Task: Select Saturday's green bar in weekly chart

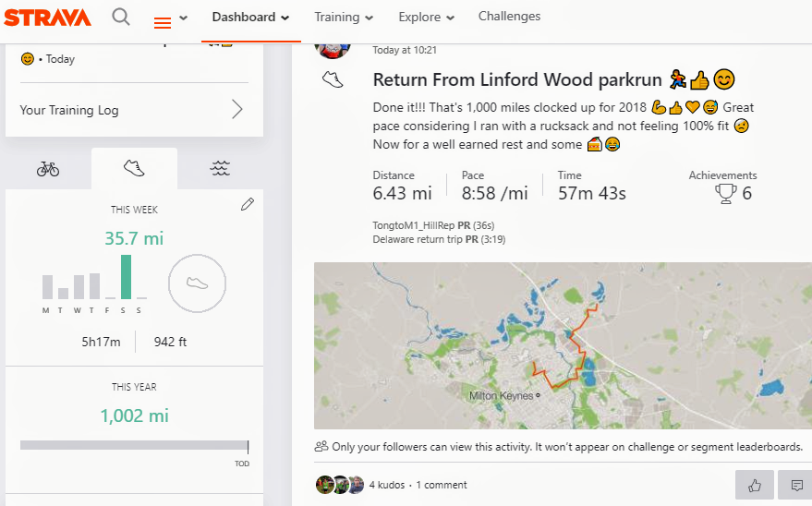Action: (126, 277)
